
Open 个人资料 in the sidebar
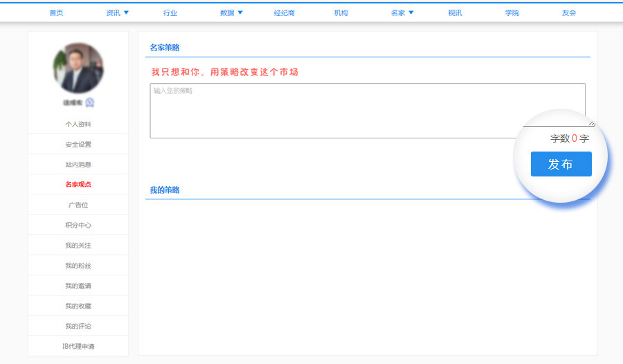click(x=78, y=125)
